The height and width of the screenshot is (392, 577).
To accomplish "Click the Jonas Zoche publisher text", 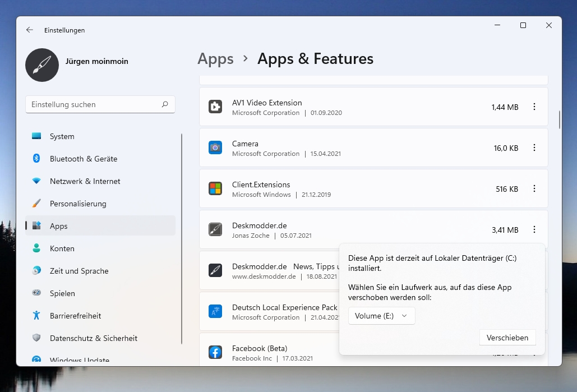I will (251, 236).
